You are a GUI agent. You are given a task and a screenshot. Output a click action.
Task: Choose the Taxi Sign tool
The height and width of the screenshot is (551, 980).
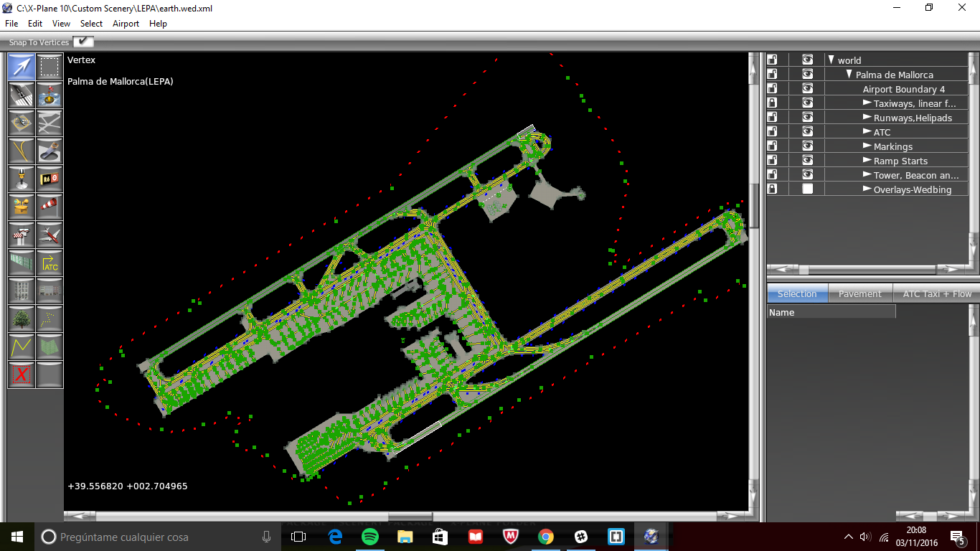click(50, 179)
